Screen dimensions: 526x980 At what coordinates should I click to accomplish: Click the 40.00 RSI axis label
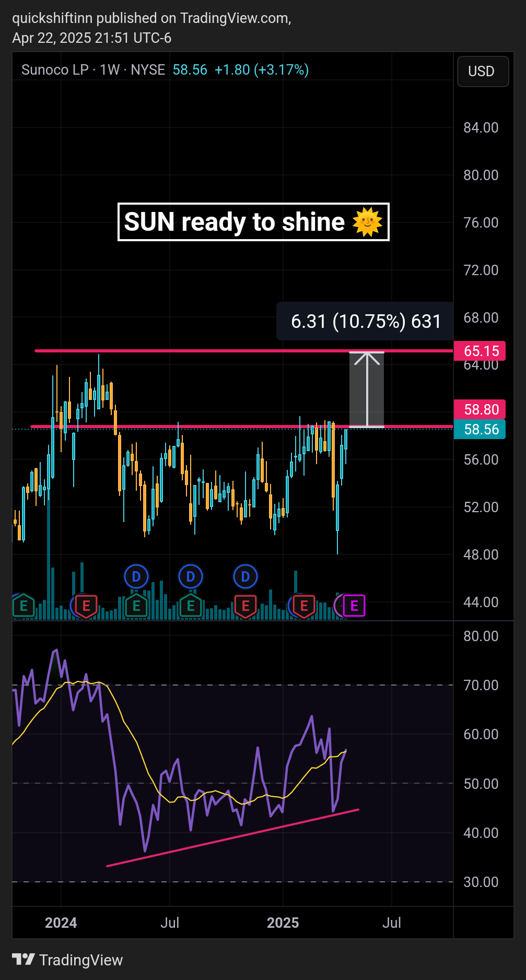coord(481,833)
